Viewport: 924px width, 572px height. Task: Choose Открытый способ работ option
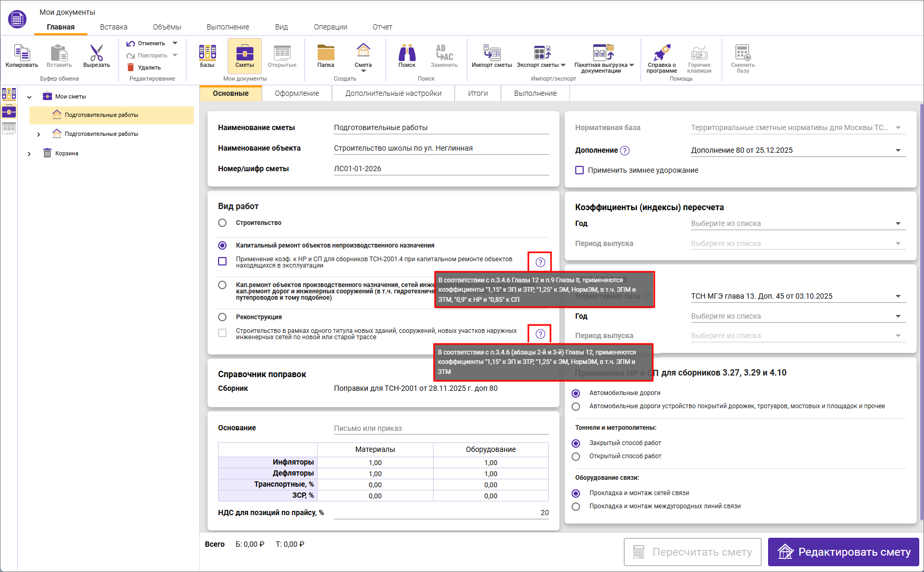pos(576,457)
